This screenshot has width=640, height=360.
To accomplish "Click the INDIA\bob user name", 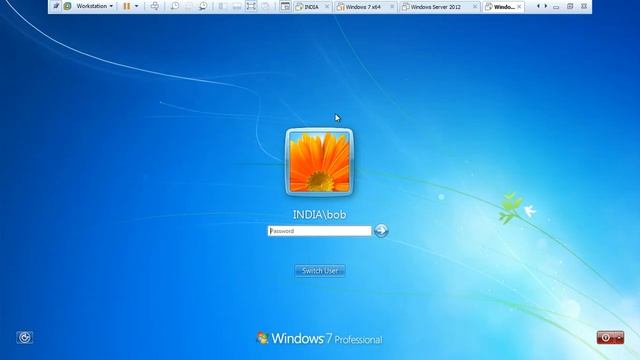I will (x=320, y=215).
